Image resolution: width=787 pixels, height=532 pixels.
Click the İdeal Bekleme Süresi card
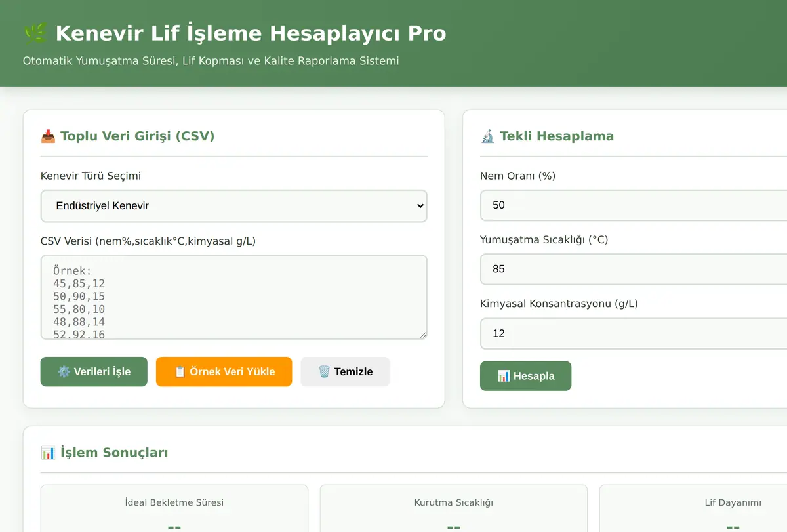tap(174, 508)
